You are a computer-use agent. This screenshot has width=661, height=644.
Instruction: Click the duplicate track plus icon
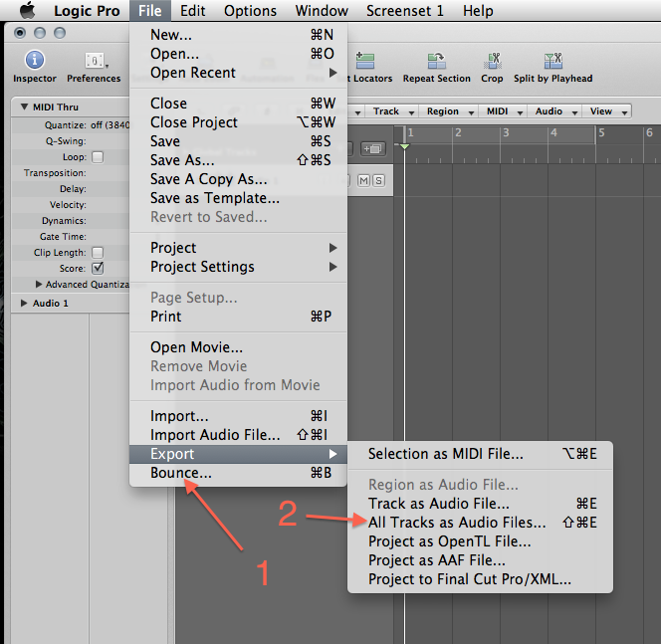372,148
